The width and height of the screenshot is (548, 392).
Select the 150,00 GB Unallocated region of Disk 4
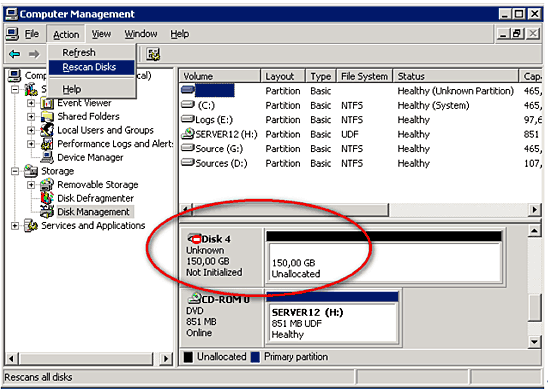[x=384, y=258]
